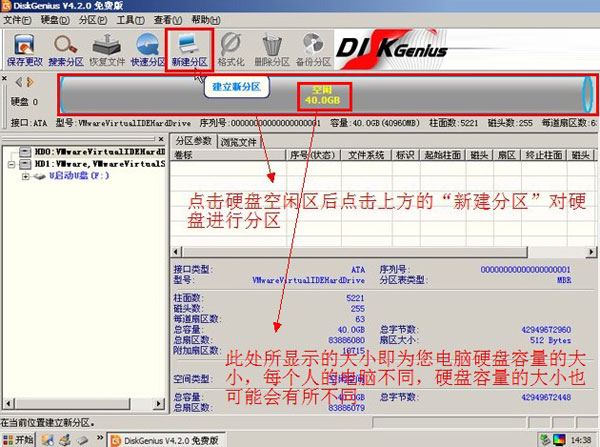Viewport: 600px width, 447px height.
Task: Open the 查看(V) menu
Action: pos(168,20)
